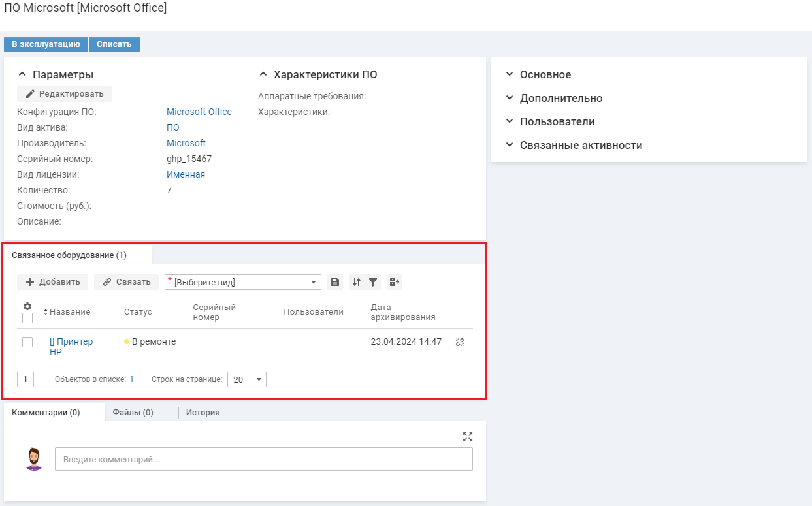Open the История tab
The image size is (812, 506).
coord(203,413)
